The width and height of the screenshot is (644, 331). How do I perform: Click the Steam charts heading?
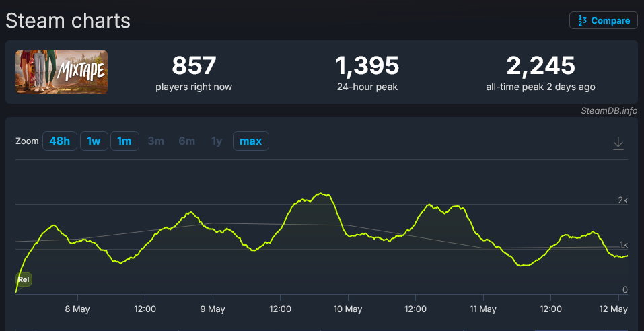click(68, 21)
